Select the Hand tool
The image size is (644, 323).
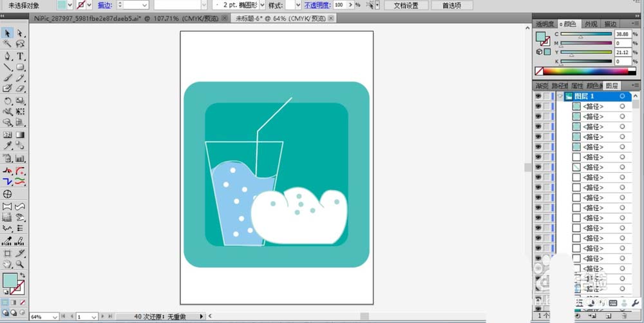click(x=7, y=264)
